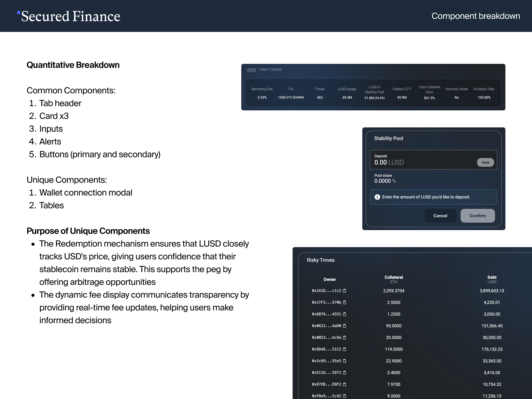This screenshot has width=532, height=399.
Task: Click the info icon in deposit alert
Action: click(x=377, y=197)
